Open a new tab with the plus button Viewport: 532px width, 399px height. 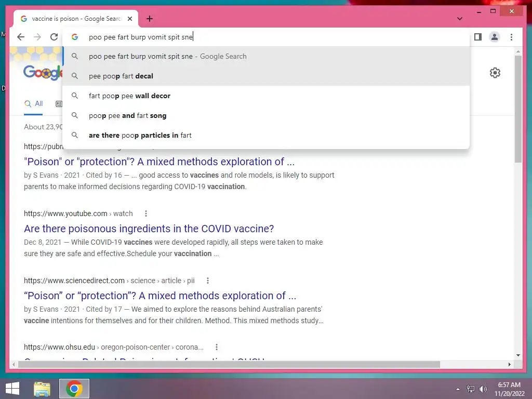(150, 19)
